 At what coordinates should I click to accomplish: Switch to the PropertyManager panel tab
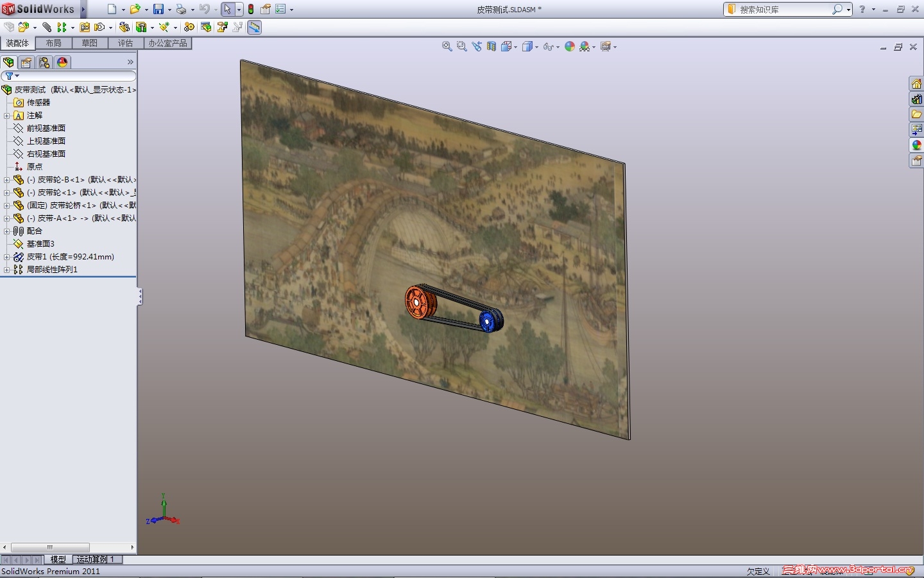(x=26, y=62)
